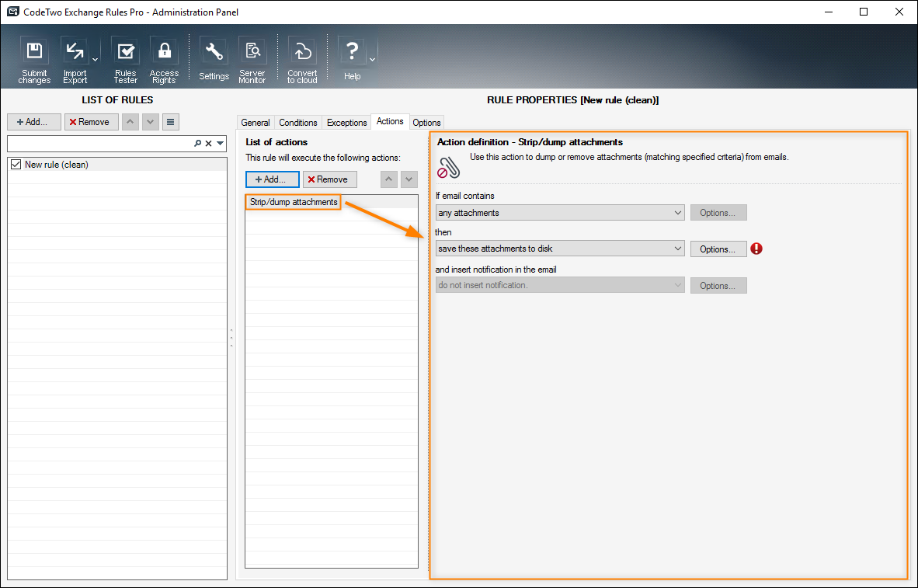This screenshot has height=588, width=918.
Task: Click the strip attachments paperclip icon
Action: pyautogui.click(x=449, y=168)
